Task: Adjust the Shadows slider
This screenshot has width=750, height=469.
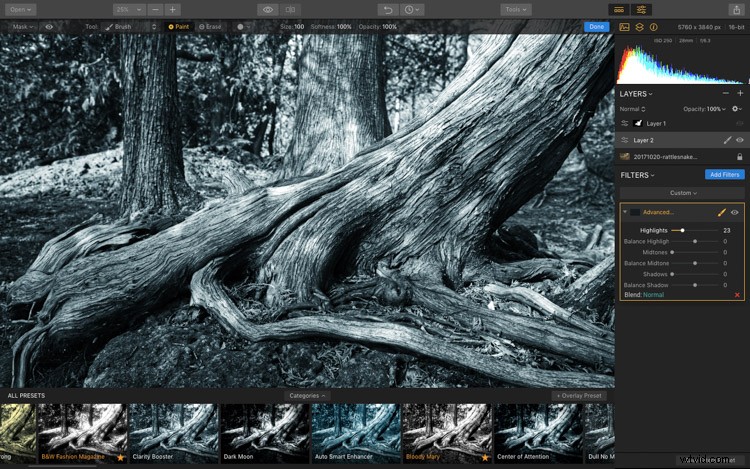Action: coord(695,274)
